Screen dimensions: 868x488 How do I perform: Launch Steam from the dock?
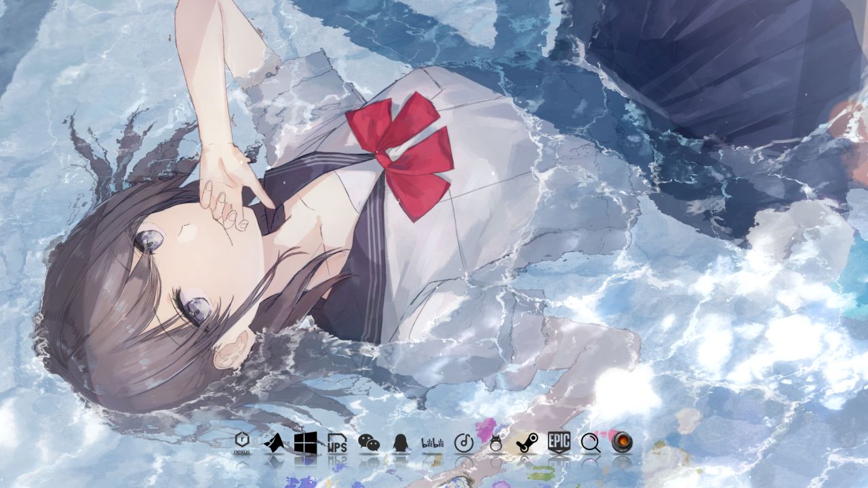point(527,443)
